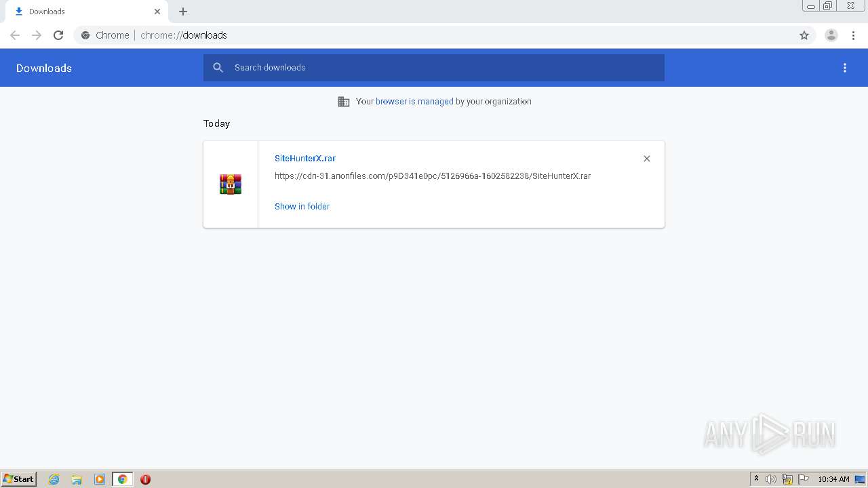
Task: Click the Chrome site info icon
Action: (85, 35)
